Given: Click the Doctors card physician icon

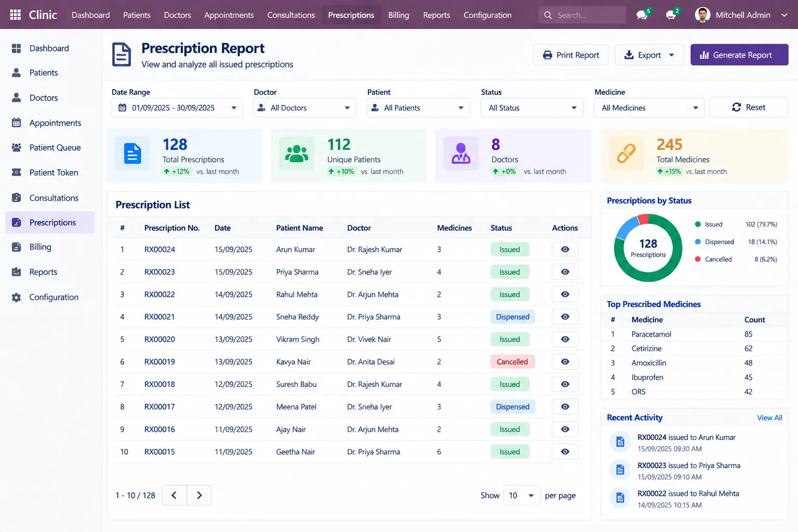Looking at the screenshot, I should (x=461, y=154).
